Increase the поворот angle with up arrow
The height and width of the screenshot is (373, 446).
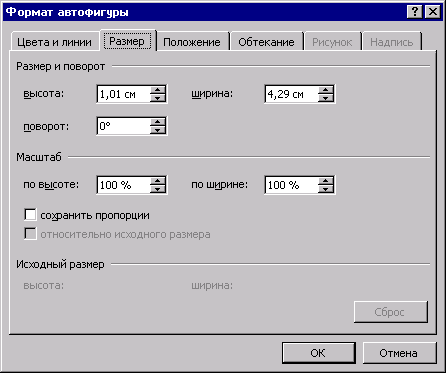tap(158, 122)
